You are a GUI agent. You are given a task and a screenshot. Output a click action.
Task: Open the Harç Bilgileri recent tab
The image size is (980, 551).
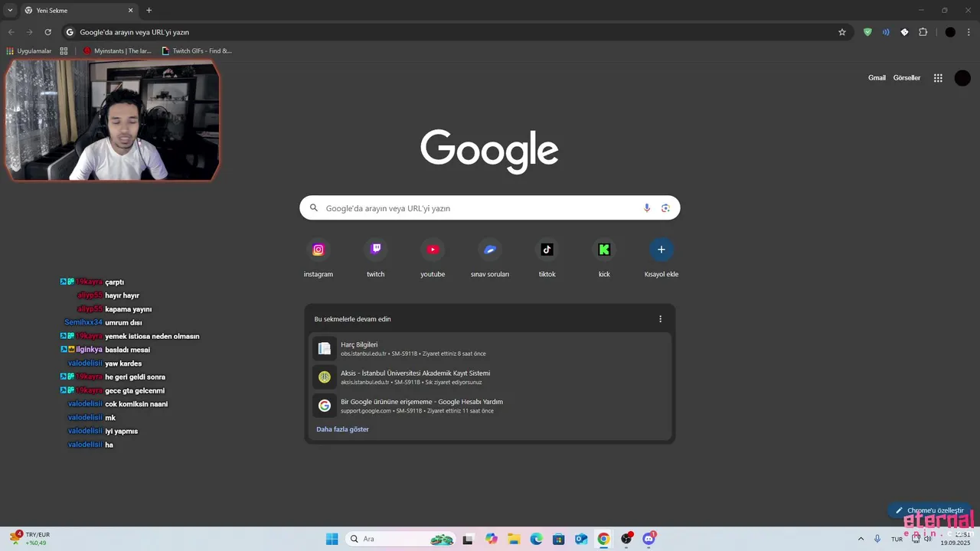[490, 349]
